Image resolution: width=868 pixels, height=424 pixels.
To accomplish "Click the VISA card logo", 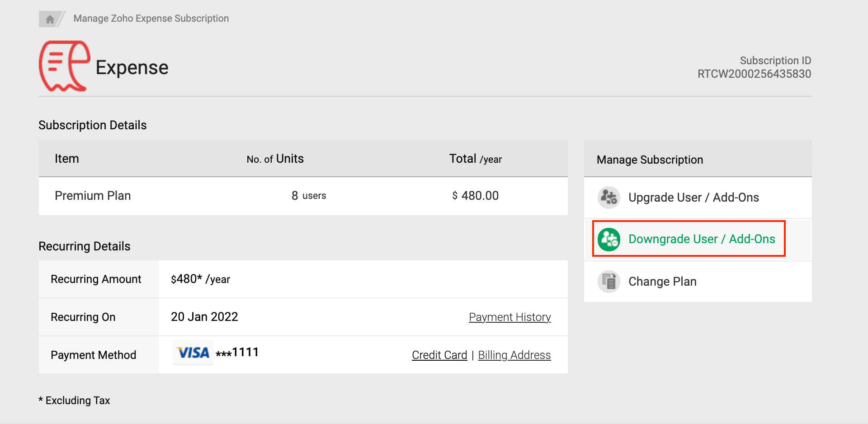I will tap(193, 353).
